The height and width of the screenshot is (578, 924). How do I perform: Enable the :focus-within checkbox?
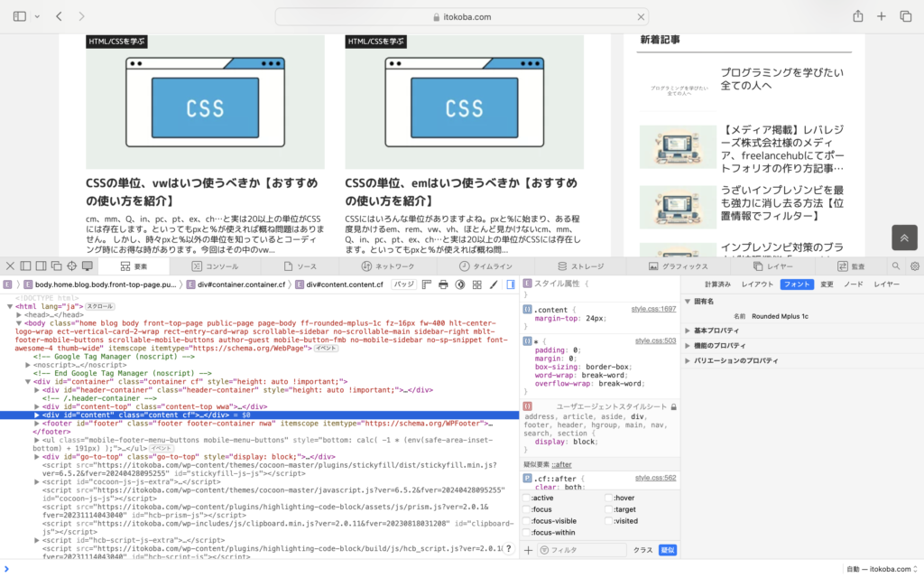tap(526, 533)
